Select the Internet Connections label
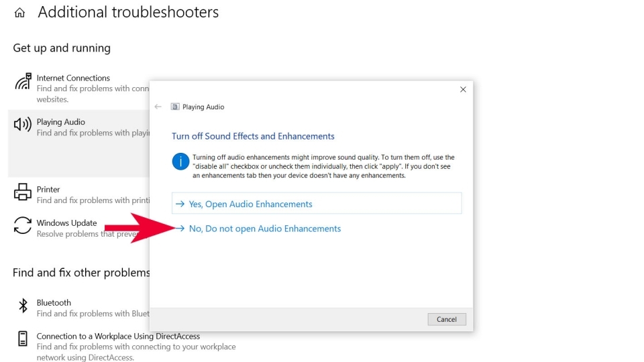This screenshot has height=362, width=644. pos(73,78)
